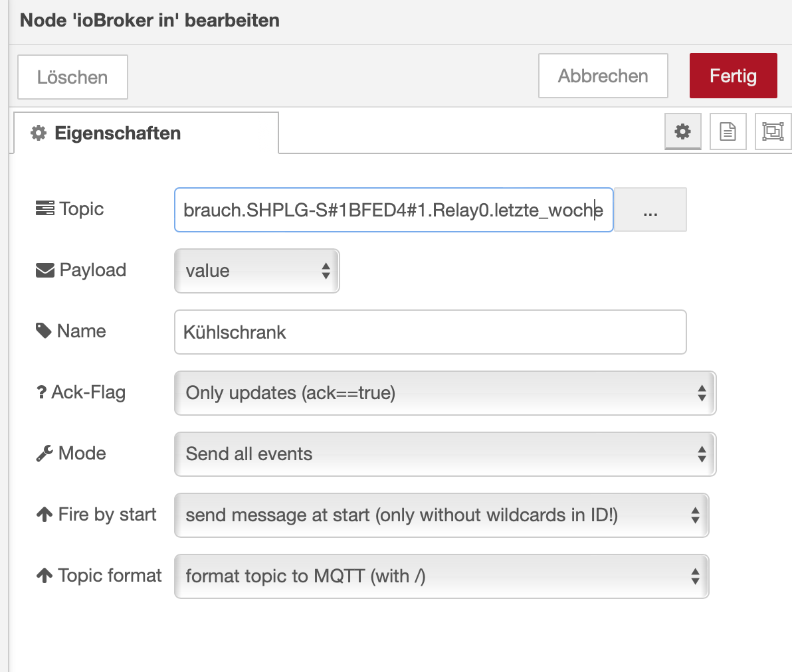
Task: Open the Payload value dropdown
Action: click(256, 271)
